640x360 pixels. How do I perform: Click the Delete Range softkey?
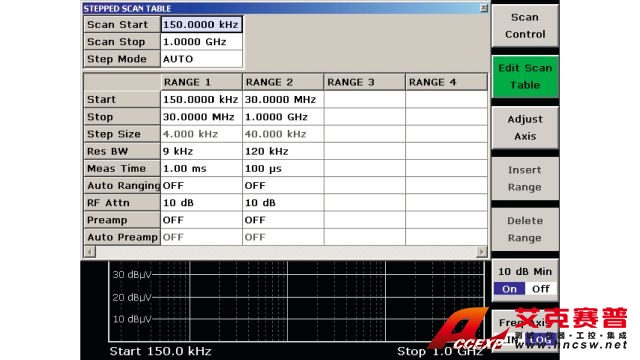[x=525, y=229]
